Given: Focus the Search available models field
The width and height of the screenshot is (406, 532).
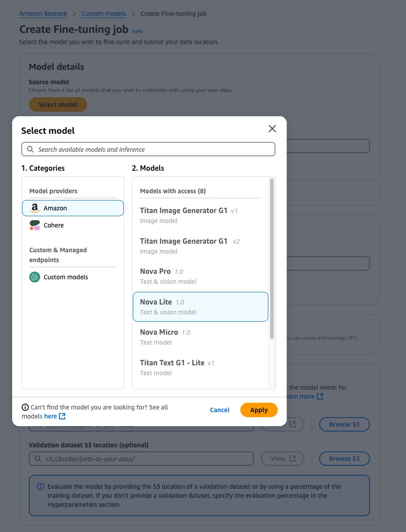Looking at the screenshot, I should click(x=153, y=149).
